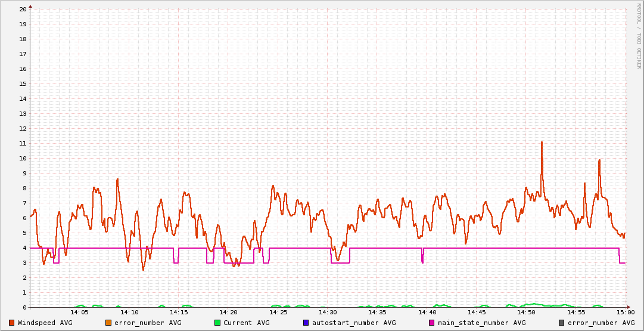This screenshot has height=331, width=644.
Task: Click the y-axis value 1
Action: tap(24, 293)
